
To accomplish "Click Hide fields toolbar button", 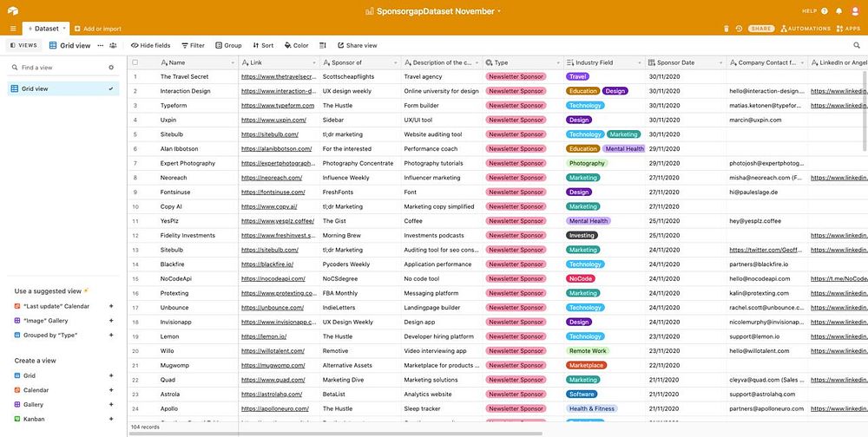I will point(150,45).
